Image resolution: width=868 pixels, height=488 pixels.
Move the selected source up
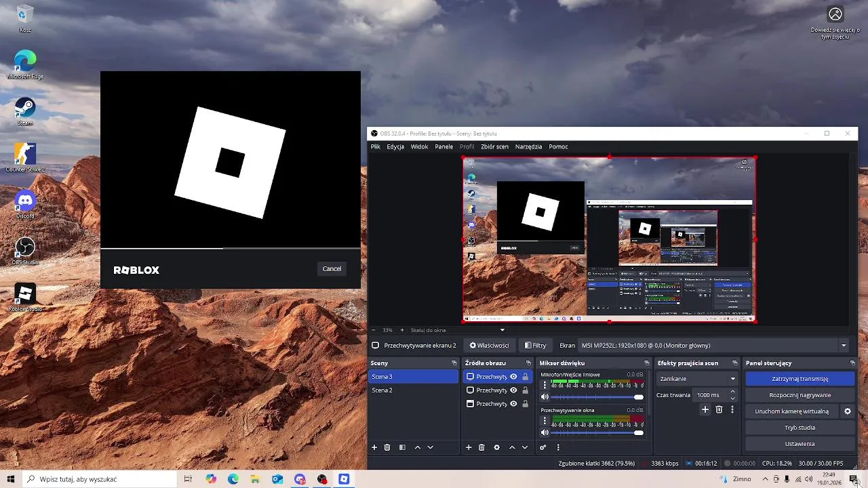click(x=511, y=447)
